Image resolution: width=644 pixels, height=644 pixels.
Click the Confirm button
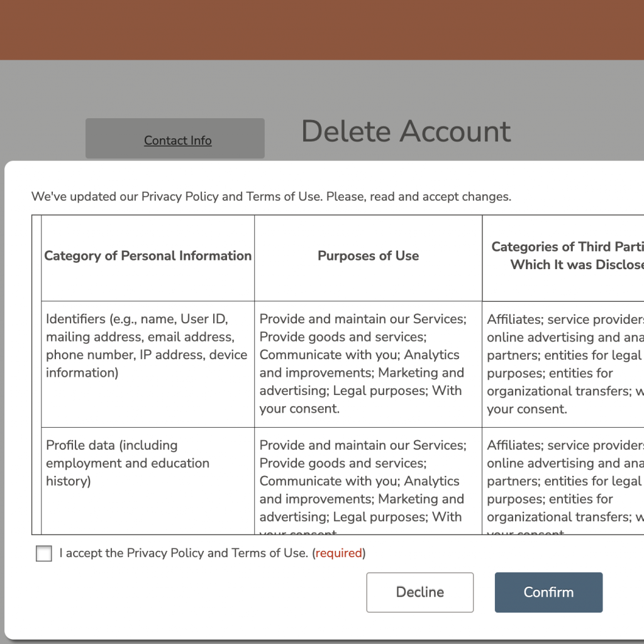[x=548, y=592]
